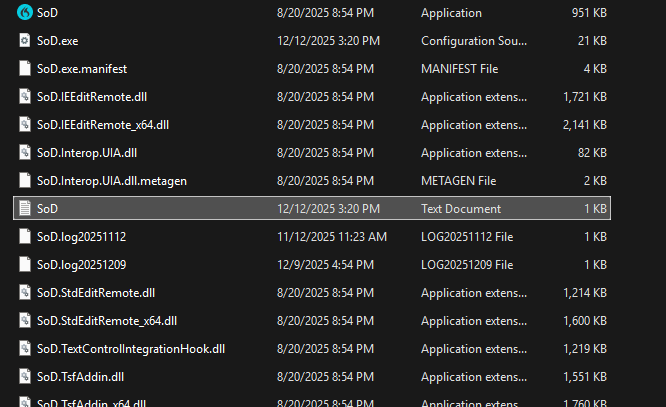Click the LOG20251209 File type label
The width and height of the screenshot is (666, 407).
466,265
